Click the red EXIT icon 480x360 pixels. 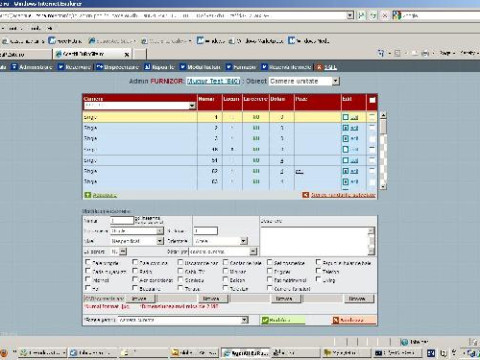319,67
